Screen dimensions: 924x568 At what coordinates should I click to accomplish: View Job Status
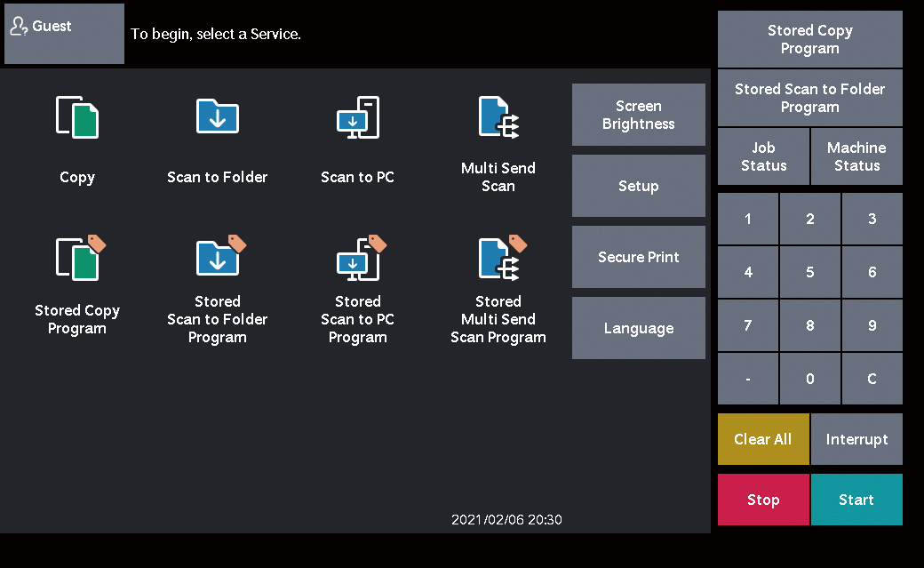[762, 156]
